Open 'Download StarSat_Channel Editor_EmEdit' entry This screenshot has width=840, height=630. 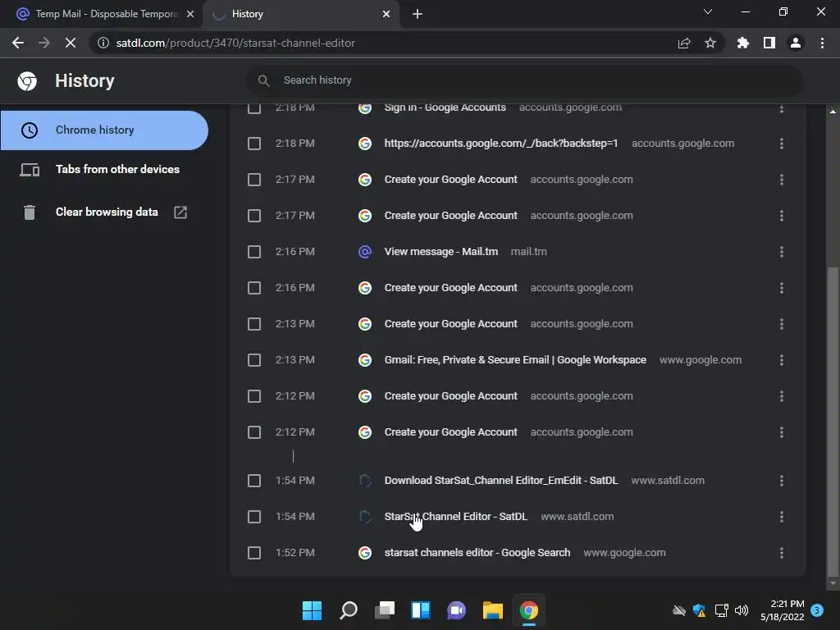pos(501,481)
